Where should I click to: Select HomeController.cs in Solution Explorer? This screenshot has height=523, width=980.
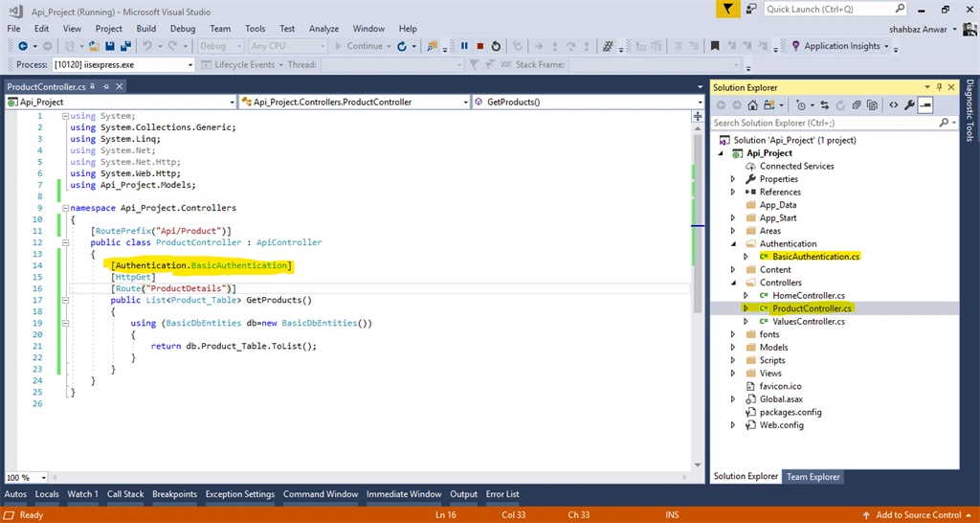coord(808,295)
